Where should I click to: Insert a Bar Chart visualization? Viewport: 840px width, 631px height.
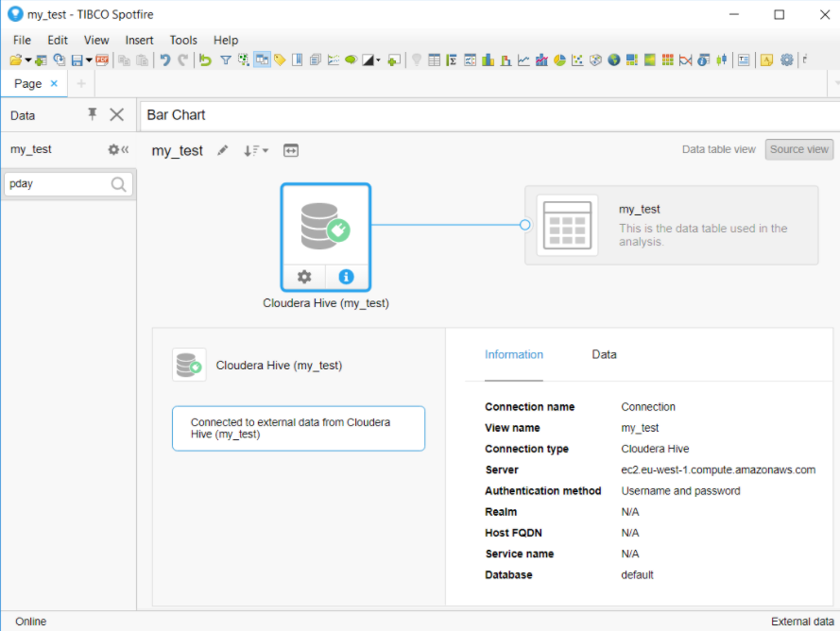click(x=489, y=60)
